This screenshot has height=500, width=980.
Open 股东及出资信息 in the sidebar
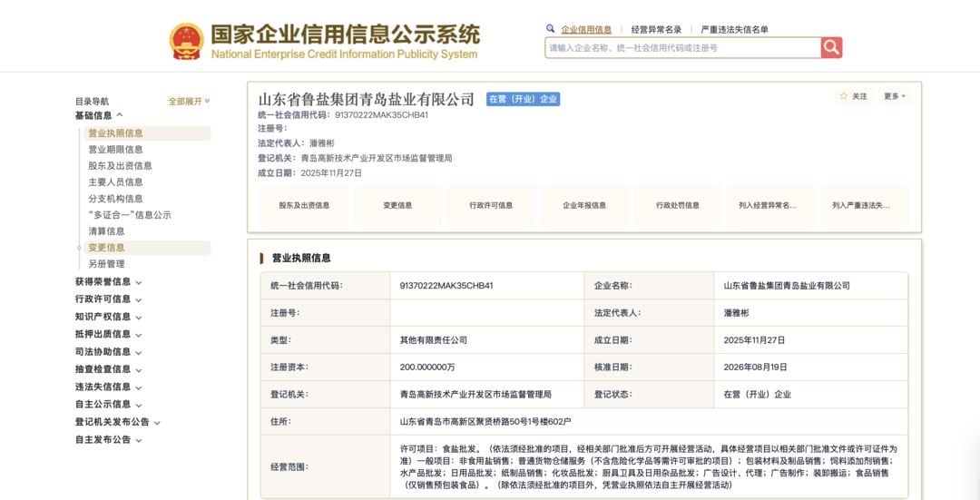[120, 166]
